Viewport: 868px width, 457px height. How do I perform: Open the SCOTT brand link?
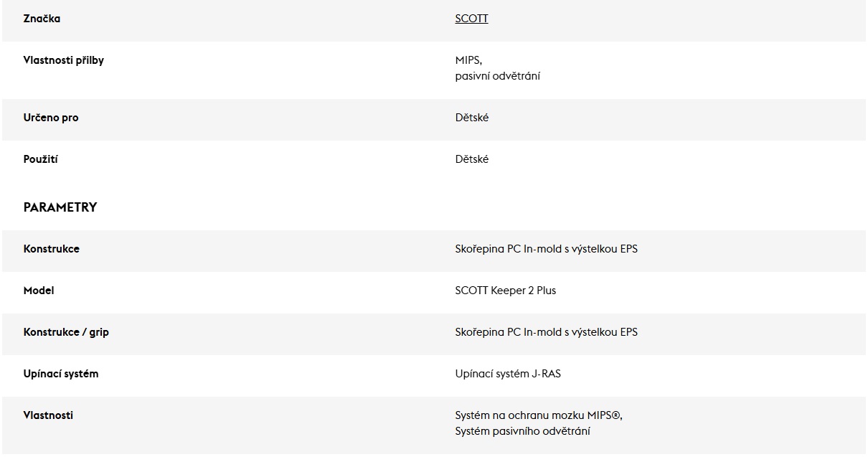(471, 19)
